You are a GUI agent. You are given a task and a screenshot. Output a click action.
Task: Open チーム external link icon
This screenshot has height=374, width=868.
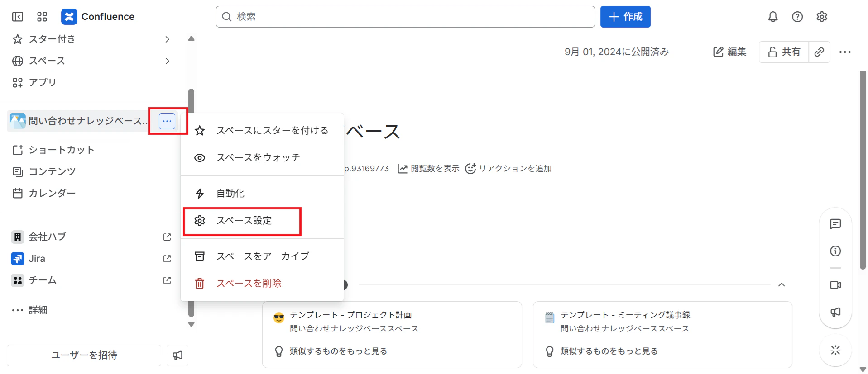(167, 280)
